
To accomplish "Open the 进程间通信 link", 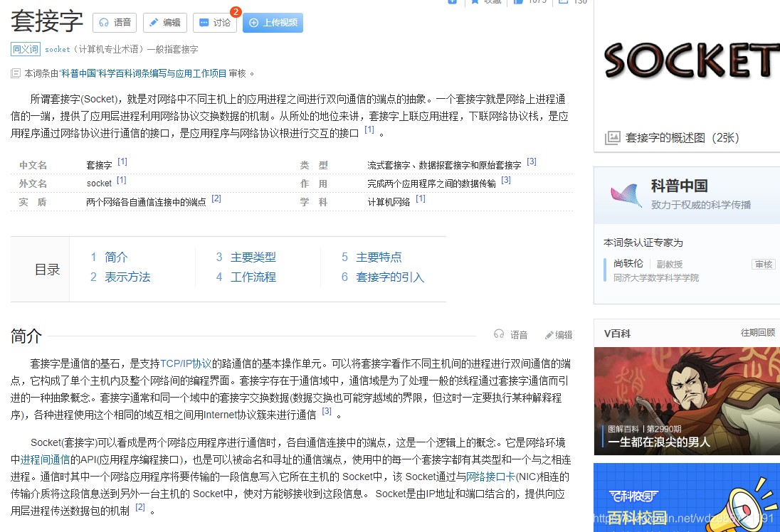I will [x=46, y=460].
